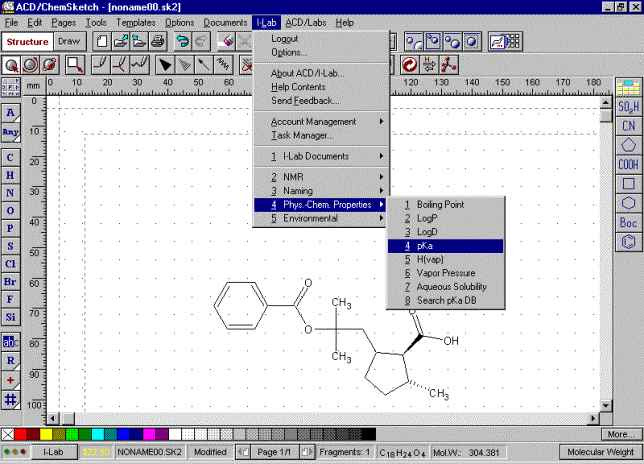The height and width of the screenshot is (464, 644).
Task: Insert the SO3H radical
Action: click(628, 107)
